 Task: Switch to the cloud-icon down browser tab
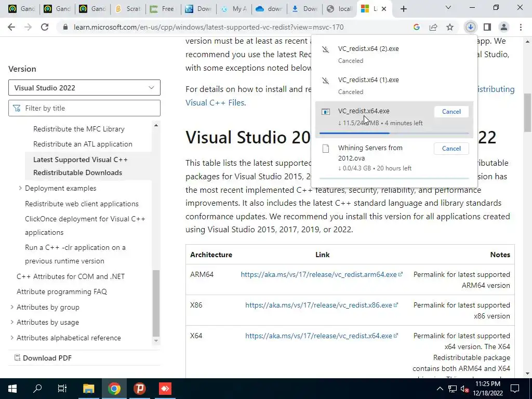click(x=269, y=9)
